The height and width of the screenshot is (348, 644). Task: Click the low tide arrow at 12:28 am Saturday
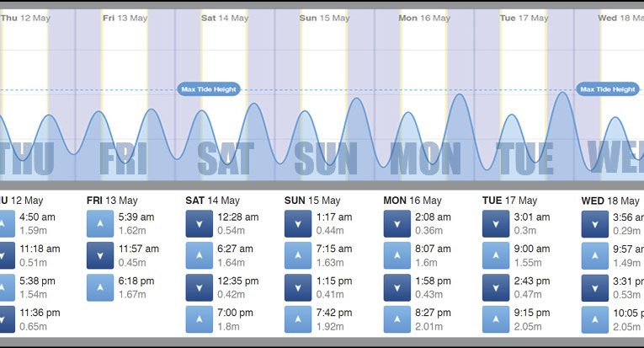tap(200, 222)
